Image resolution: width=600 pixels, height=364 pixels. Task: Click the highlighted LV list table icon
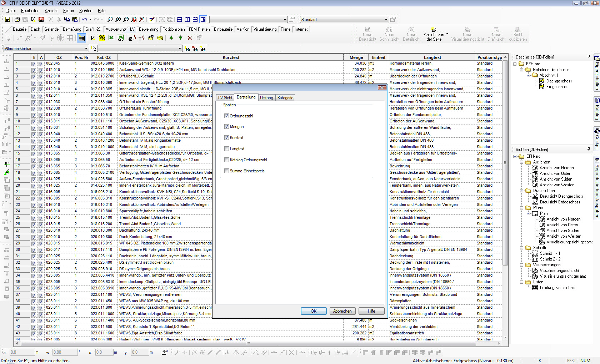pyautogui.click(x=81, y=38)
